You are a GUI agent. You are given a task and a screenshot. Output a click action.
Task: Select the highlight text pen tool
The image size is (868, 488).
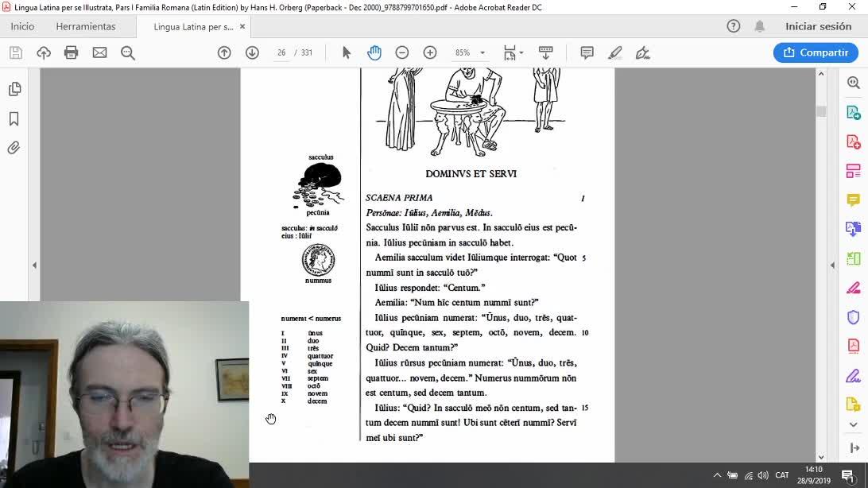615,52
